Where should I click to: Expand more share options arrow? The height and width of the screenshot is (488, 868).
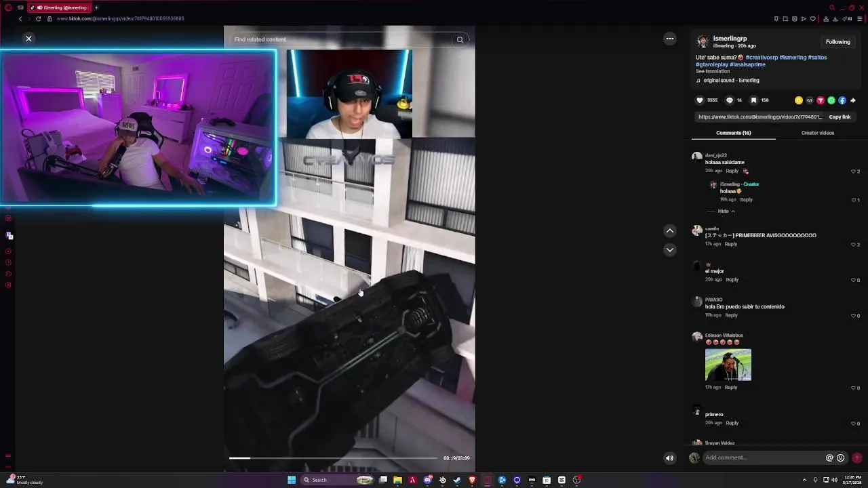tap(853, 100)
